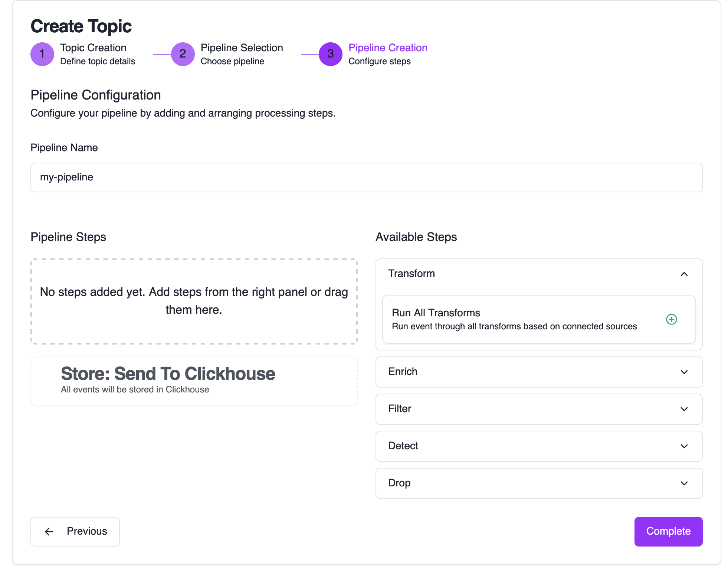
Task: Select the Pipeline Selection step label
Action: (242, 48)
